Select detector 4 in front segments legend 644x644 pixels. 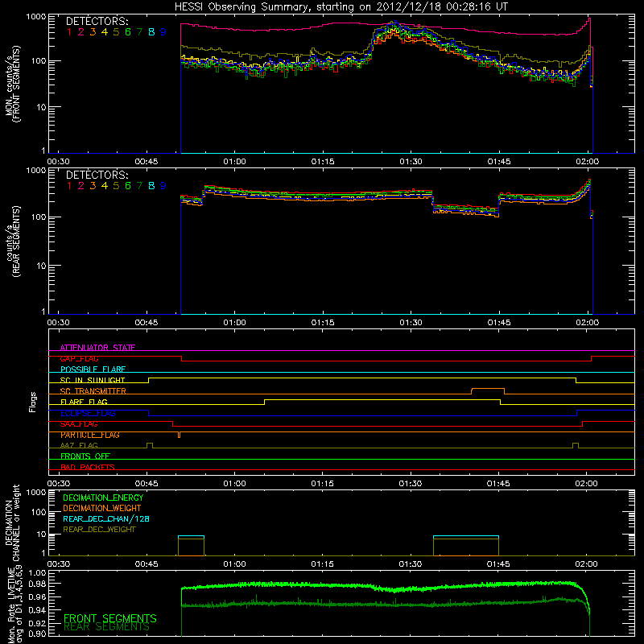pos(105,31)
